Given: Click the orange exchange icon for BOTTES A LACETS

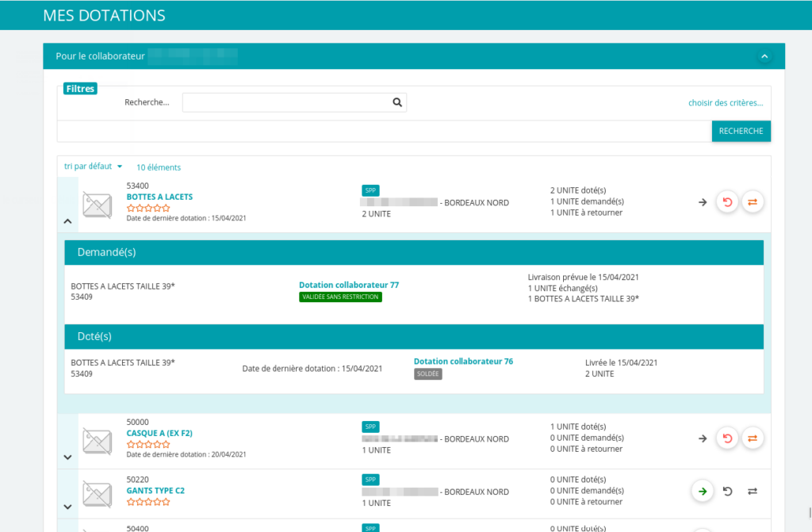Looking at the screenshot, I should [753, 201].
